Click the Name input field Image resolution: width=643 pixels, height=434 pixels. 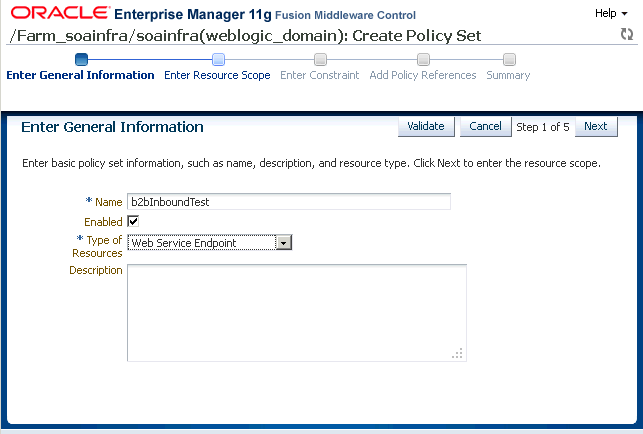tap(289, 202)
